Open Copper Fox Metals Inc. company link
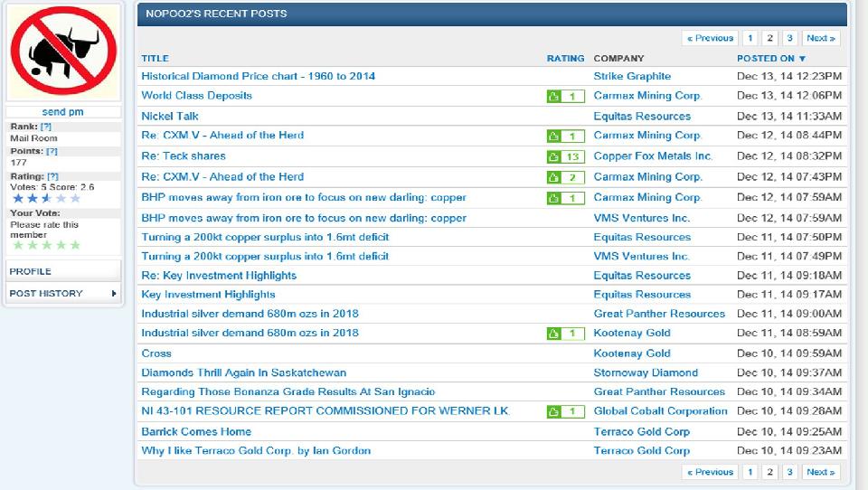 point(653,156)
